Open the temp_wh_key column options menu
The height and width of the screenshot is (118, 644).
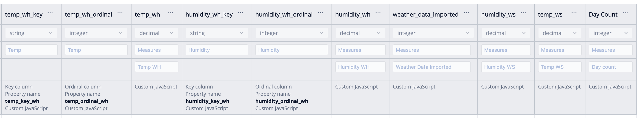coord(50,13)
